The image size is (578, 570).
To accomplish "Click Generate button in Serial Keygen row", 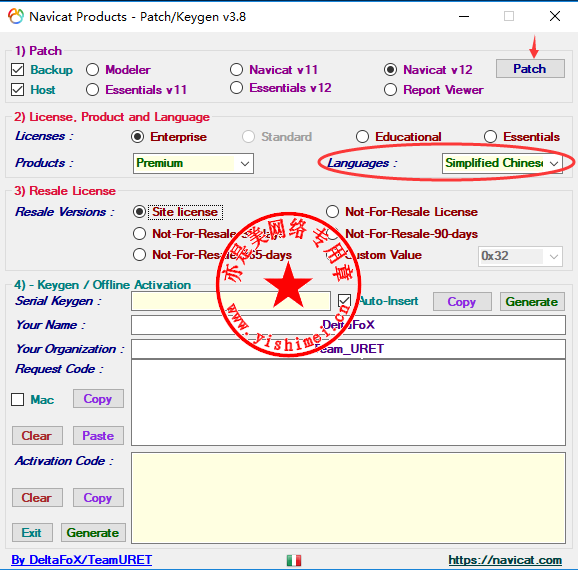I will pyautogui.click(x=532, y=302).
